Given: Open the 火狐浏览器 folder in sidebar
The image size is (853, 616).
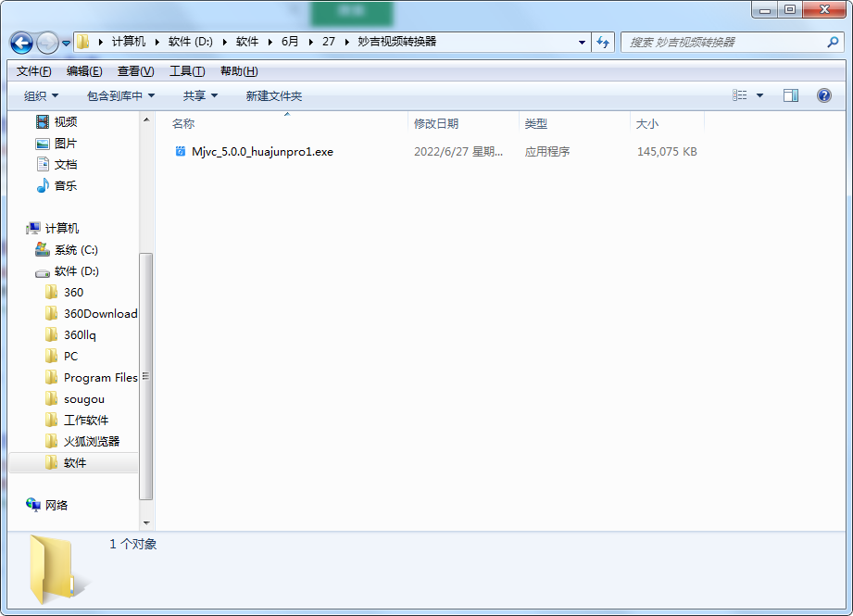Looking at the screenshot, I should 82,441.
